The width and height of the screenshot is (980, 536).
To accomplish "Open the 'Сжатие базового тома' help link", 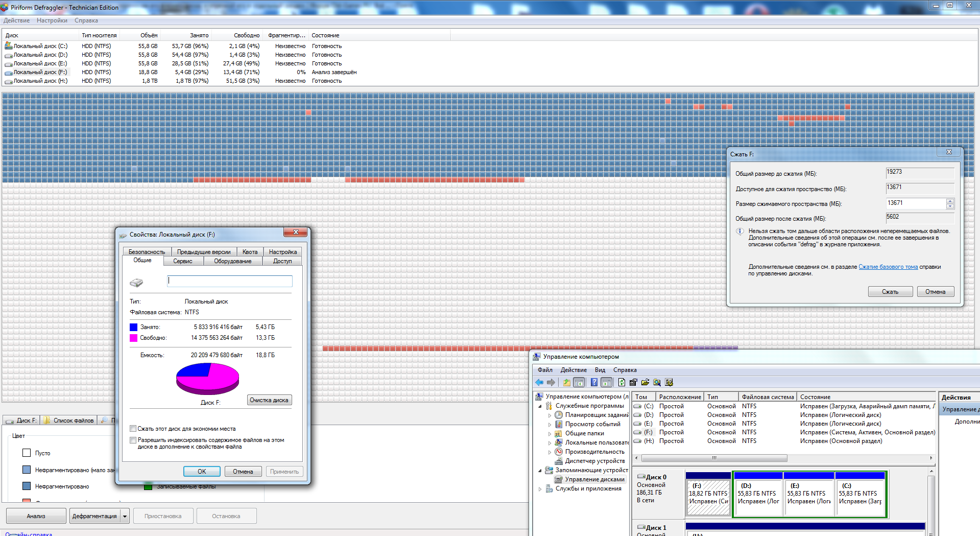I will click(888, 267).
